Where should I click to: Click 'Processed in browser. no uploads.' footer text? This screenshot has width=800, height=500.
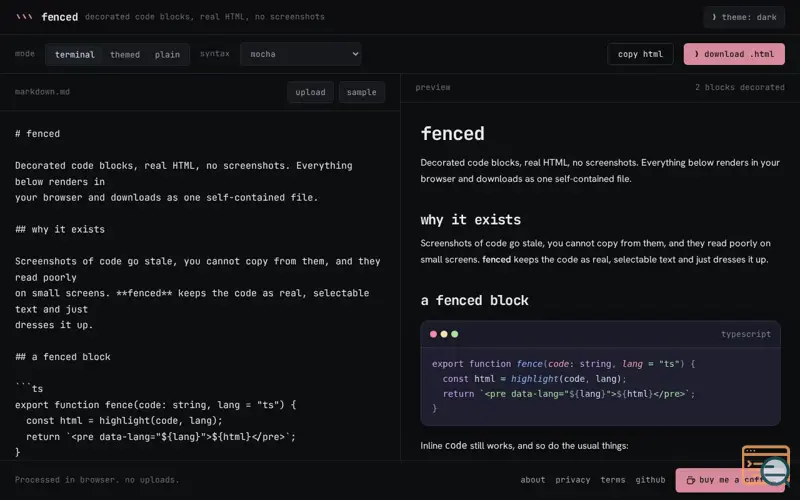[x=97, y=480]
